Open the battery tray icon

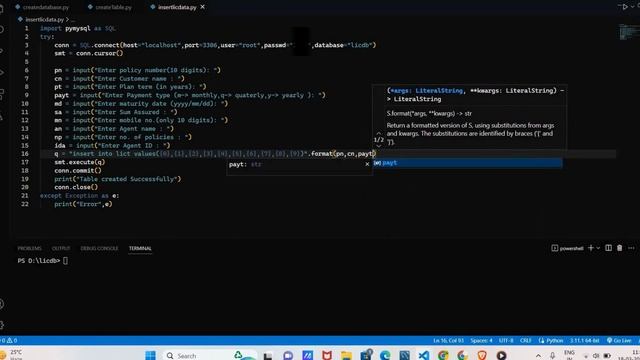(607, 356)
